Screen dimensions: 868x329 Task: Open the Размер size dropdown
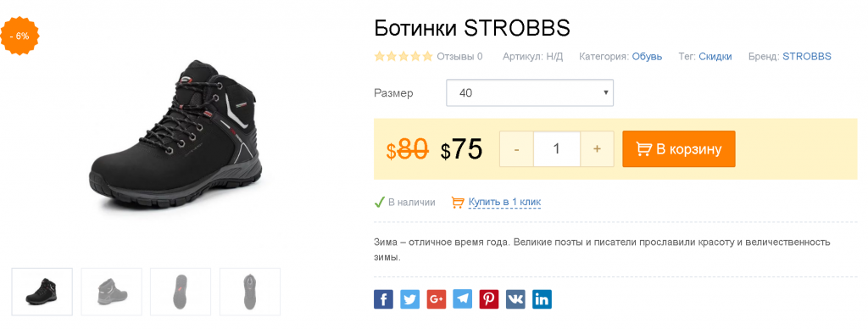tap(530, 93)
